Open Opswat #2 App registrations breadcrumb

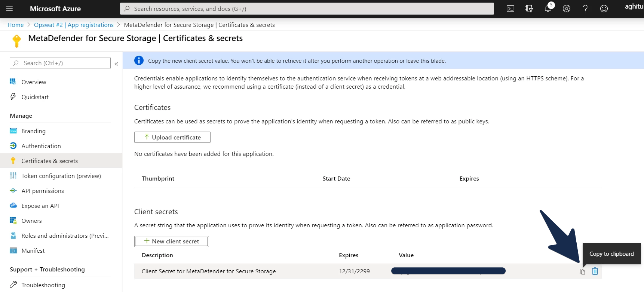(x=74, y=25)
